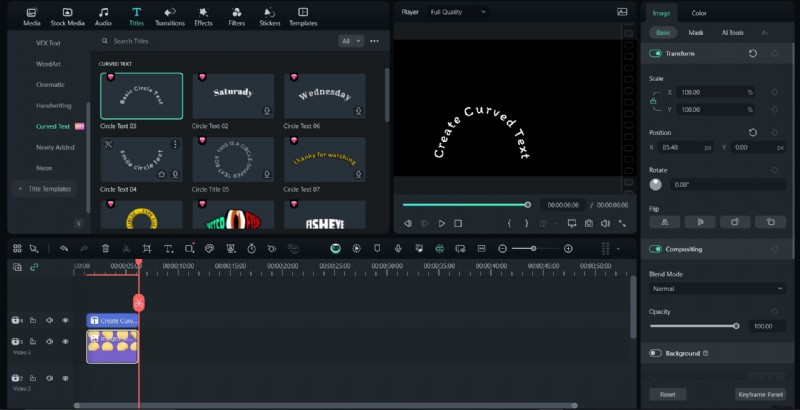Toggle the Transform switch
800x410 pixels.
(656, 53)
